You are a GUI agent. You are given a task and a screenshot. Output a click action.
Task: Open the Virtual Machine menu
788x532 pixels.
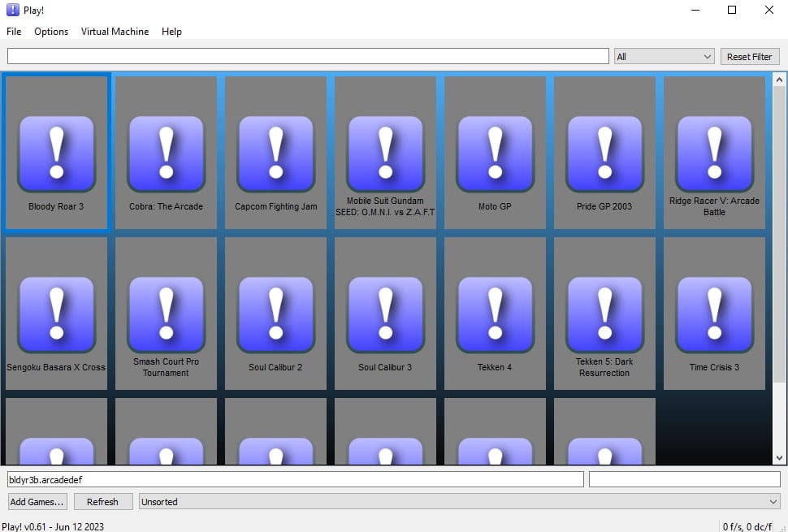tap(115, 31)
